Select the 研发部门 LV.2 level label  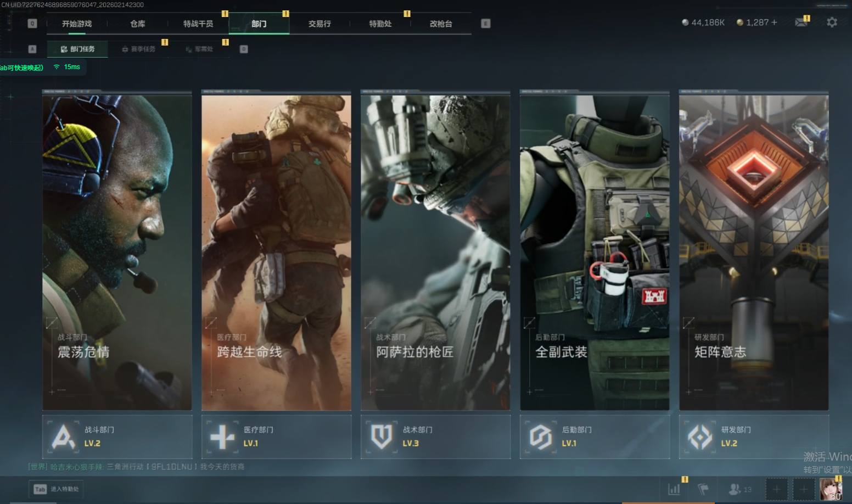(729, 444)
